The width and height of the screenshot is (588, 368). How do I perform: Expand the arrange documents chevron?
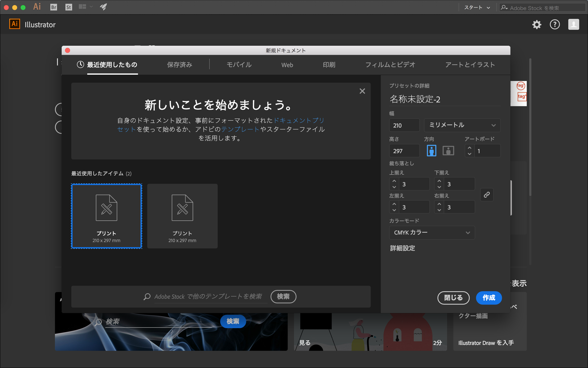[91, 7]
